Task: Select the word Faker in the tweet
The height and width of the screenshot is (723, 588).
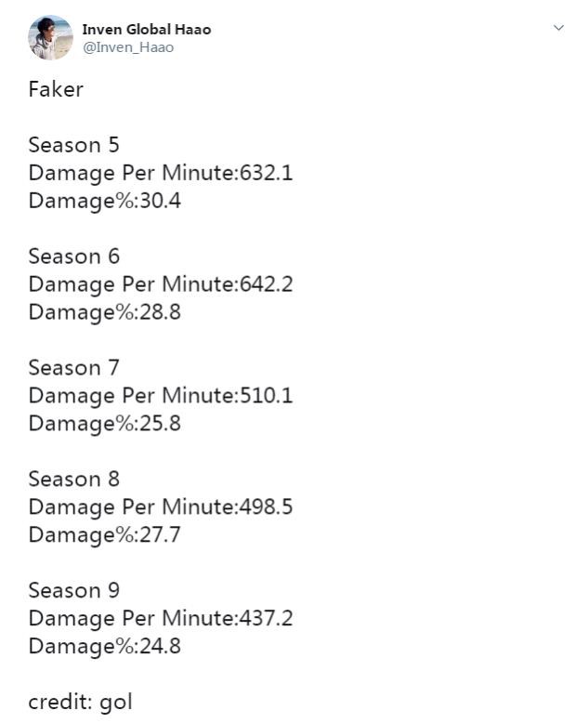Action: [x=56, y=89]
